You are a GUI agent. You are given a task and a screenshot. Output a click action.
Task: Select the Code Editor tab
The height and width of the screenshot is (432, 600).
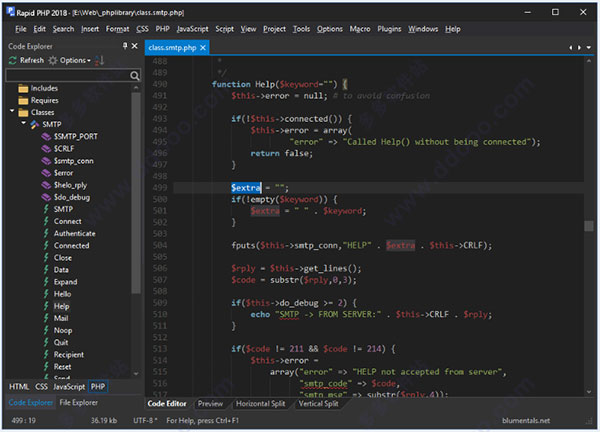click(167, 404)
